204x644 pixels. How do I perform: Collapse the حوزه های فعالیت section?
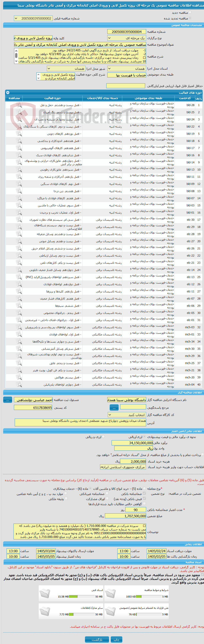[x=8, y=93]
